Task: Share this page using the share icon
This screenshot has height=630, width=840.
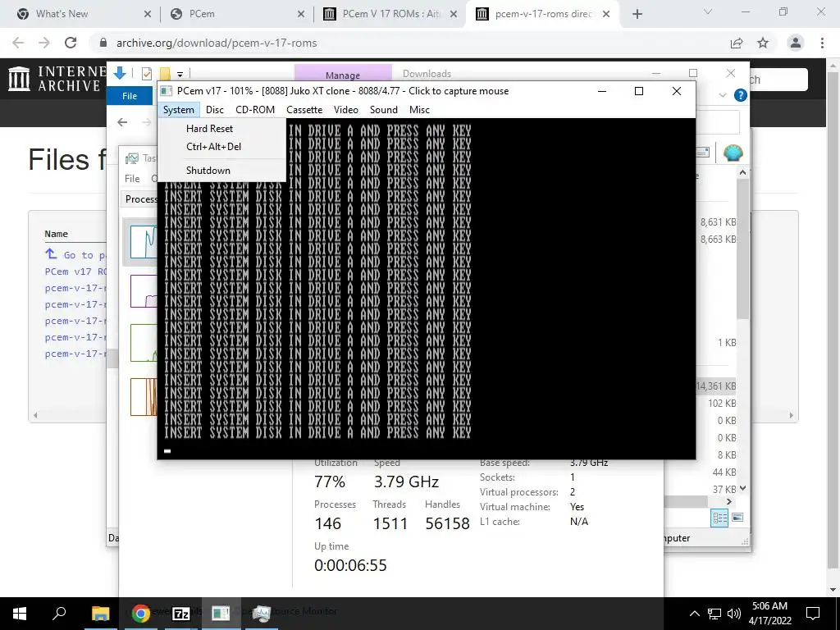Action: point(737,43)
